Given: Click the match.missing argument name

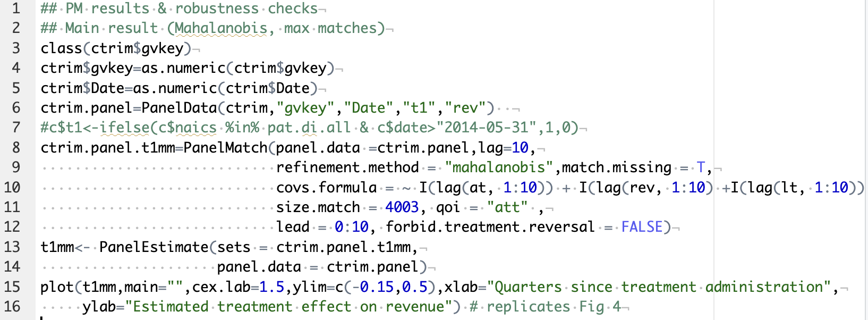Looking at the screenshot, I should 616,167.
